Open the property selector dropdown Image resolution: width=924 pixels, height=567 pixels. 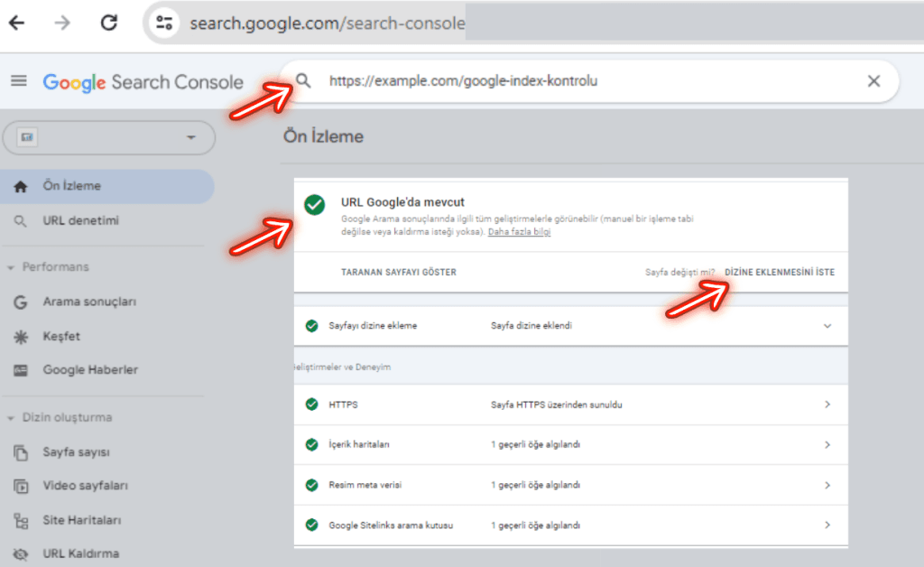(109, 138)
